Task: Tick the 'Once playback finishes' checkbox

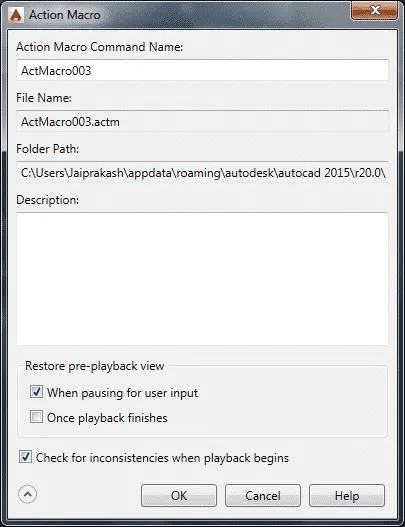Action: (x=36, y=417)
